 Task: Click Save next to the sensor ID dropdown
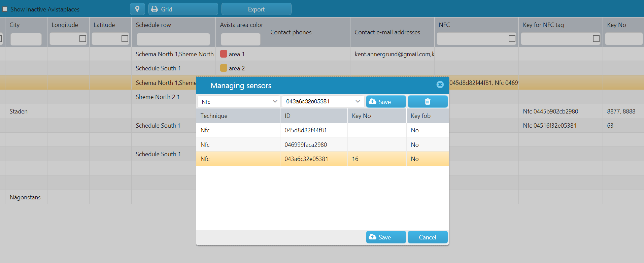386,102
